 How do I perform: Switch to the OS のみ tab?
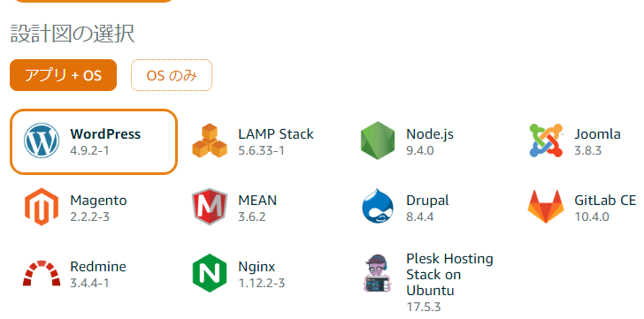click(x=172, y=75)
